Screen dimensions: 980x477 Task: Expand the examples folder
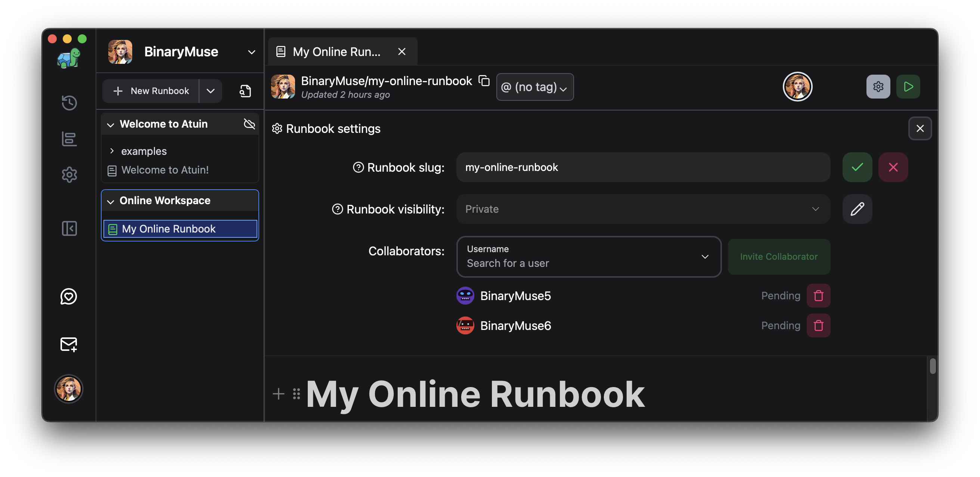112,151
